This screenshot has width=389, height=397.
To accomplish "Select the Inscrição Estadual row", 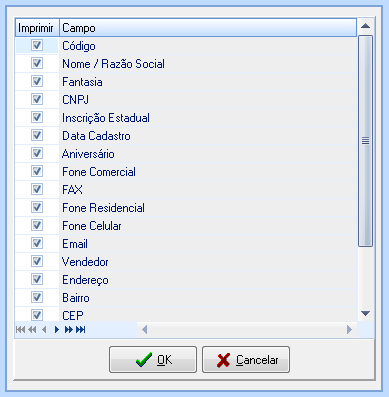I will point(186,117).
